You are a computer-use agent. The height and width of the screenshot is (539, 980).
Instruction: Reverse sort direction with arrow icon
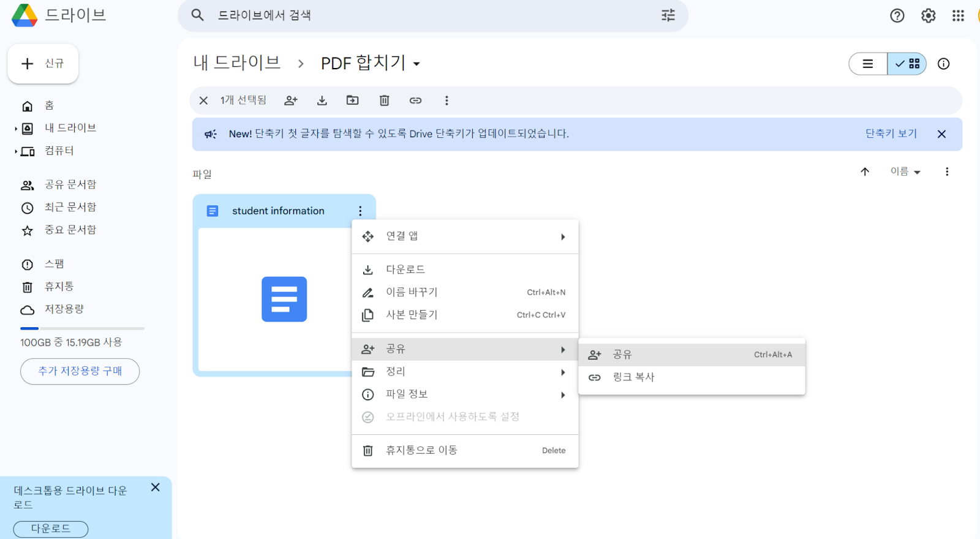865,171
